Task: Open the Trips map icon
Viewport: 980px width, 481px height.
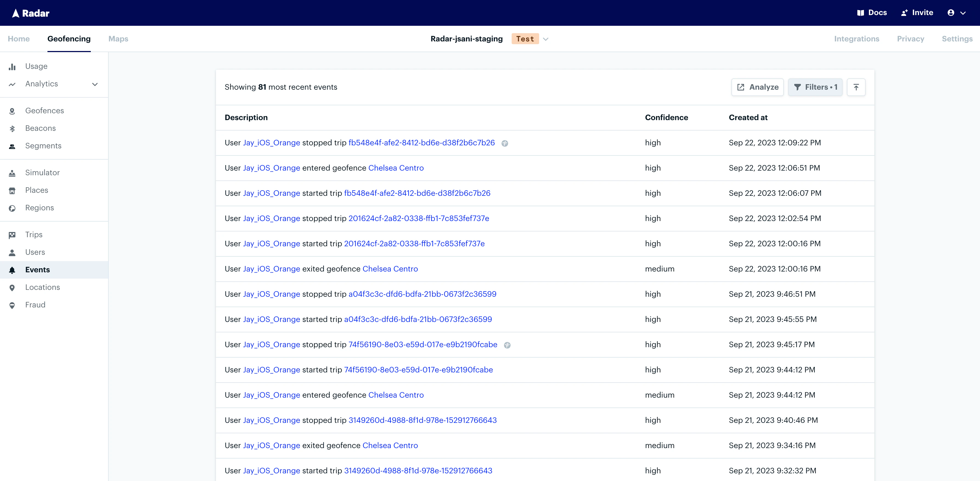Action: [12, 235]
